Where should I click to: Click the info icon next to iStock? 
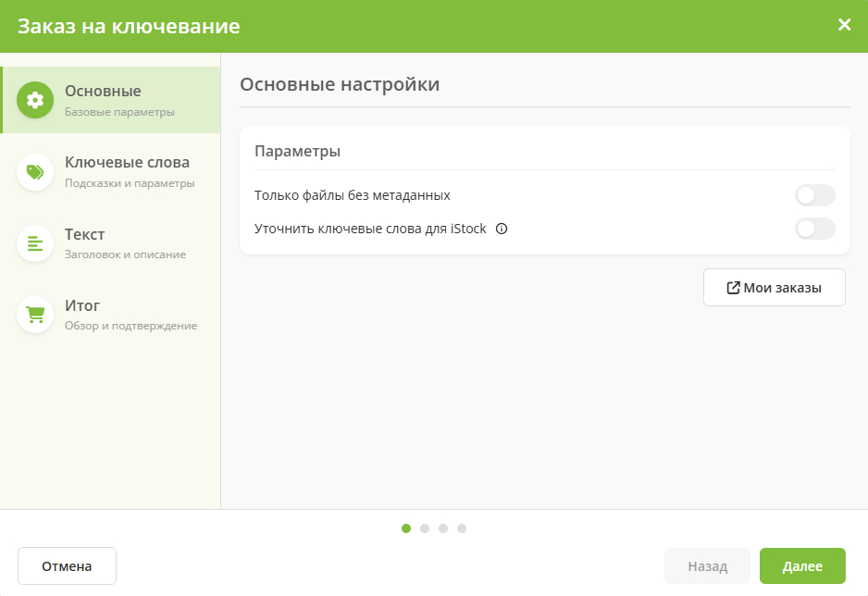point(502,230)
